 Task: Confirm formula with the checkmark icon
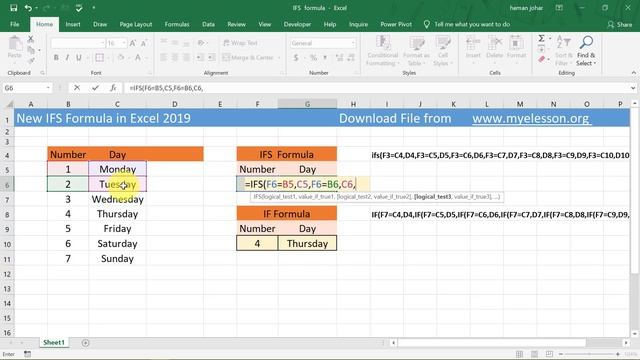pyautogui.click(x=95, y=88)
